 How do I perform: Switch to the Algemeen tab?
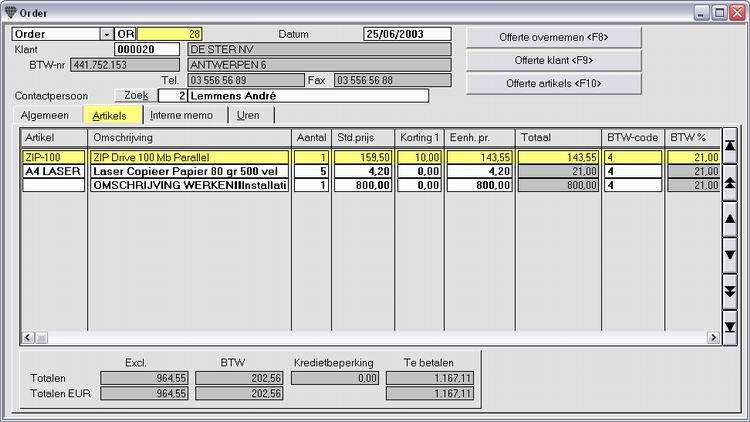click(x=44, y=115)
